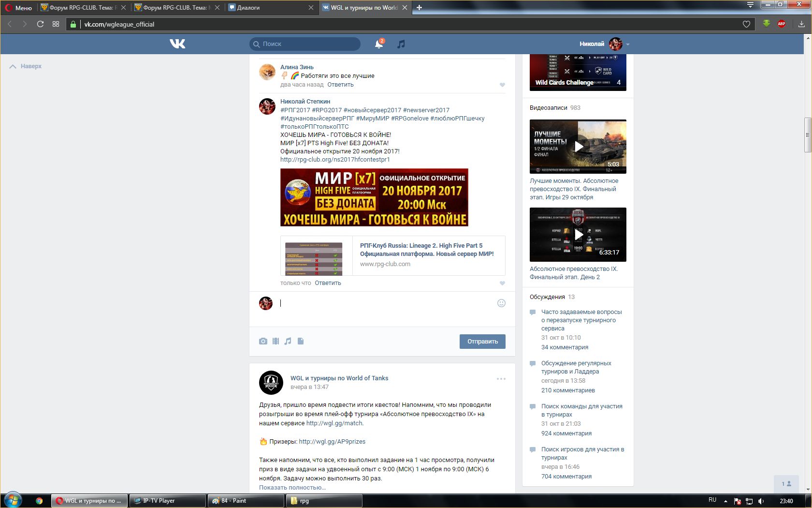Open Алина Зинь's profile name
Screen dimensions: 812x508
click(x=297, y=67)
